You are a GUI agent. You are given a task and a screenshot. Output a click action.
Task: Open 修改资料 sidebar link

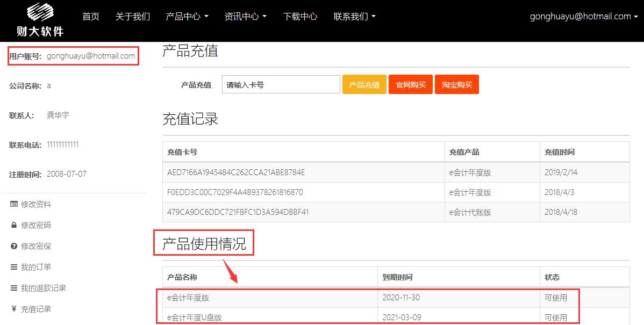point(36,204)
